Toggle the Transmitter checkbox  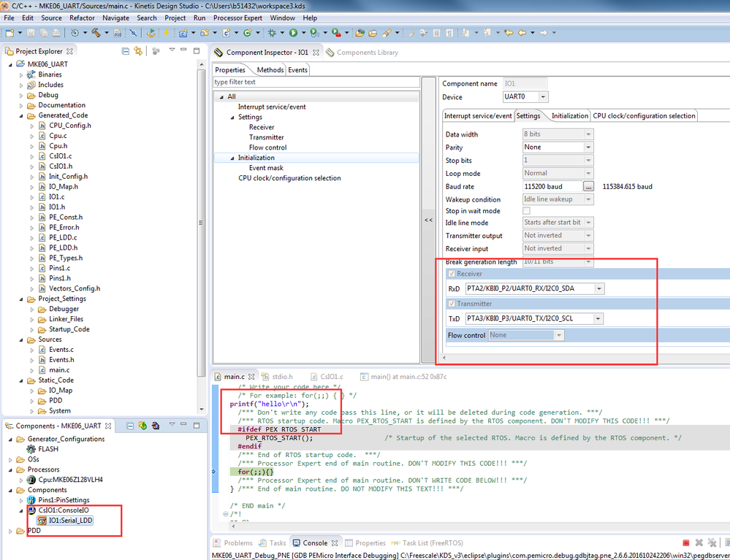point(451,303)
